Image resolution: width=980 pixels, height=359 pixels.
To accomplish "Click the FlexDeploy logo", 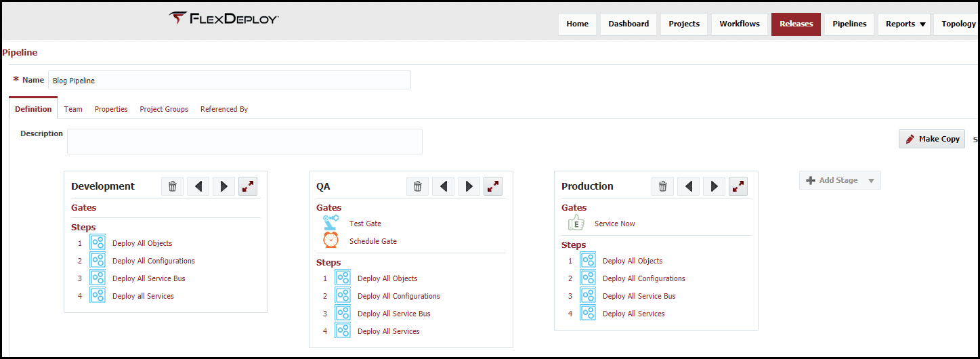I will pos(223,18).
